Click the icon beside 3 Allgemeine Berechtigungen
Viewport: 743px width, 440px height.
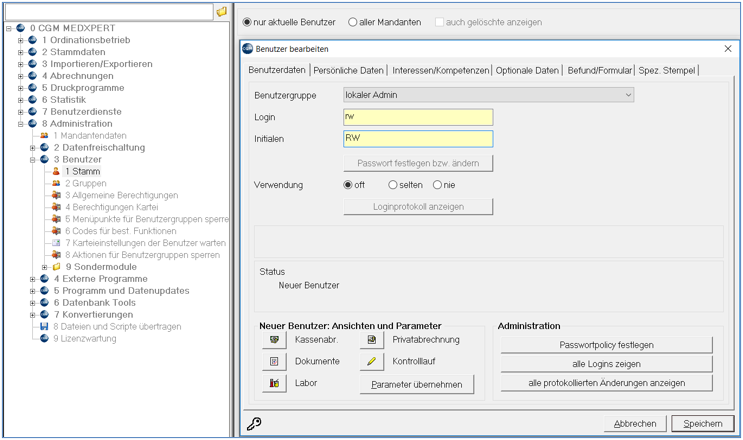tap(56, 195)
